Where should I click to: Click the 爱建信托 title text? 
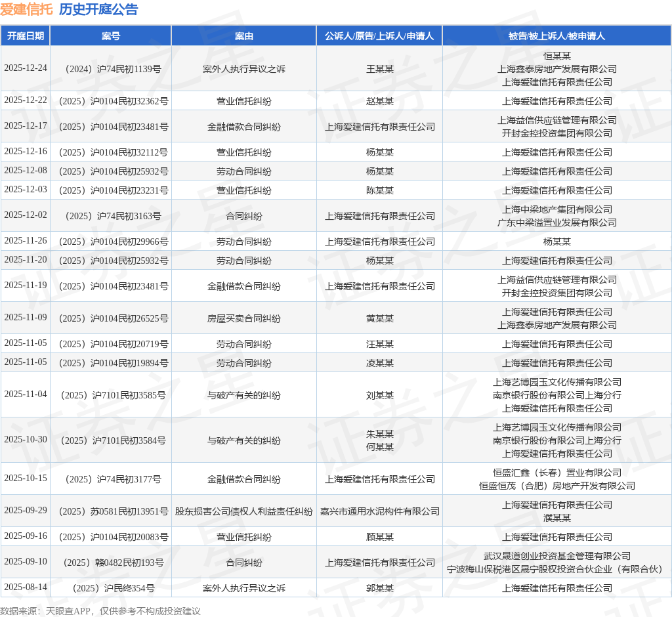26,9
